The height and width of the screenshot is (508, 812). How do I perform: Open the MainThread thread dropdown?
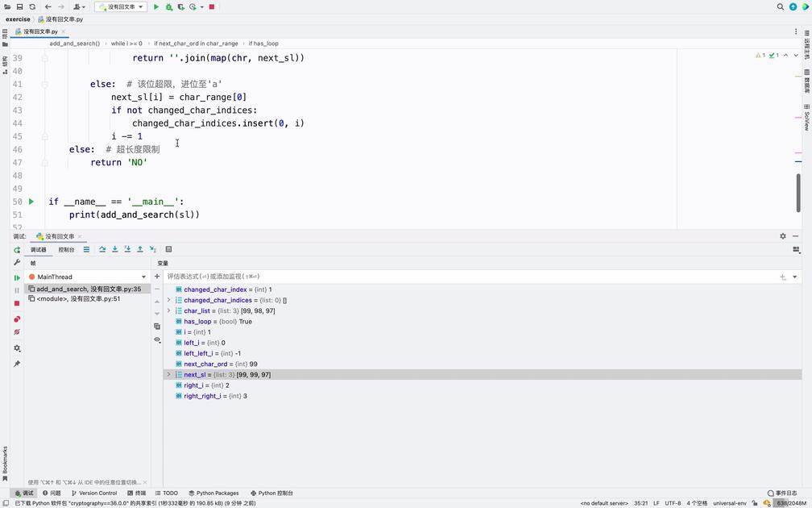(x=87, y=277)
